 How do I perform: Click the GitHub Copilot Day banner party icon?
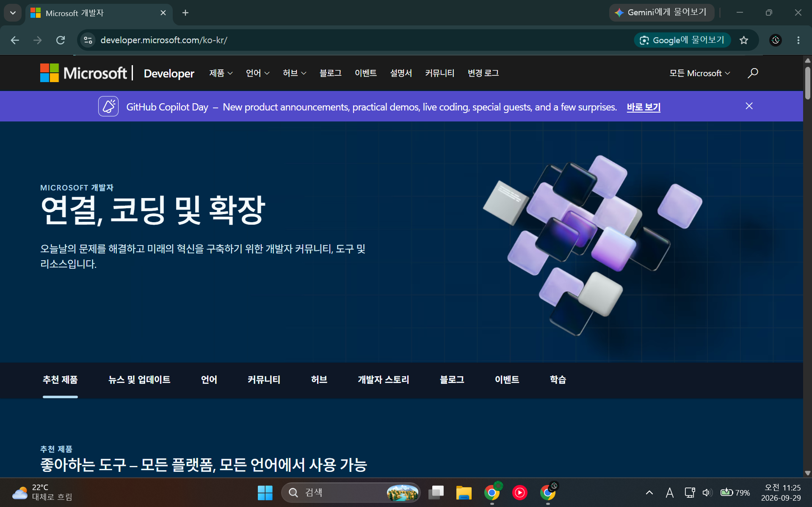pos(108,106)
